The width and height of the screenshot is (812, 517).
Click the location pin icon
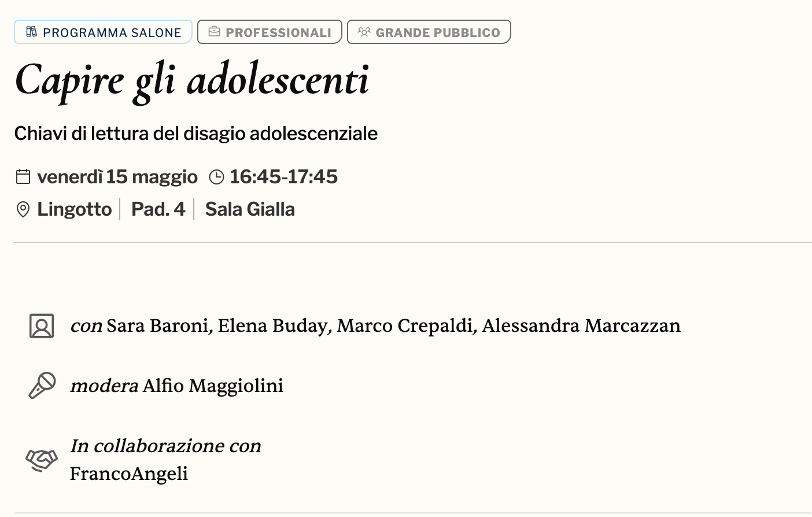tap(23, 209)
